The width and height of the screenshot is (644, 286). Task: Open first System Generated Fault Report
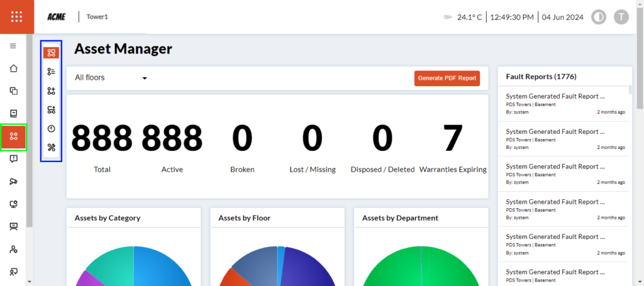point(555,97)
